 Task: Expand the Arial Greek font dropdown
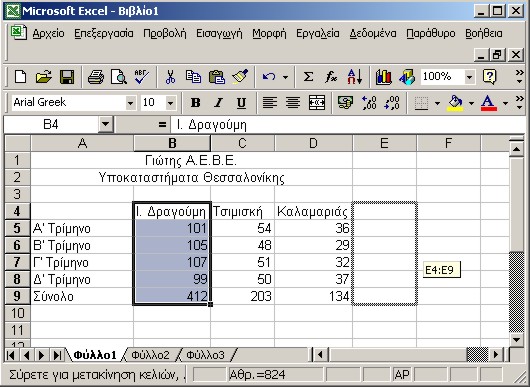(x=130, y=102)
